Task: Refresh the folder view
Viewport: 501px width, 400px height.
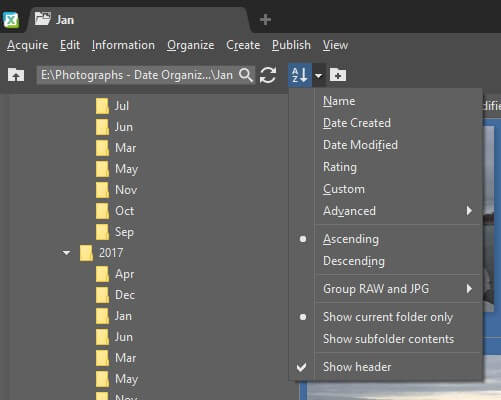Action: tap(268, 75)
